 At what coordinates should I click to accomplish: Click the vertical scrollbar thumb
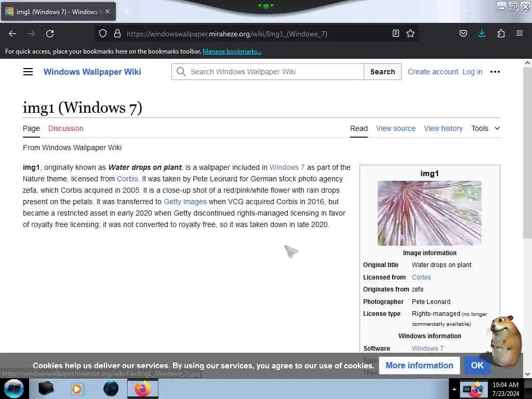(527, 153)
